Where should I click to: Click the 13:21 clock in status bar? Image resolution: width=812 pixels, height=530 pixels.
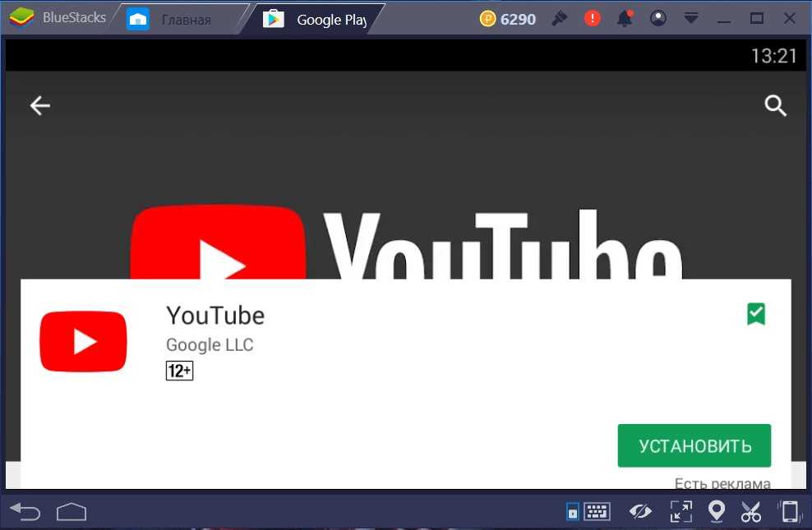[x=774, y=56]
